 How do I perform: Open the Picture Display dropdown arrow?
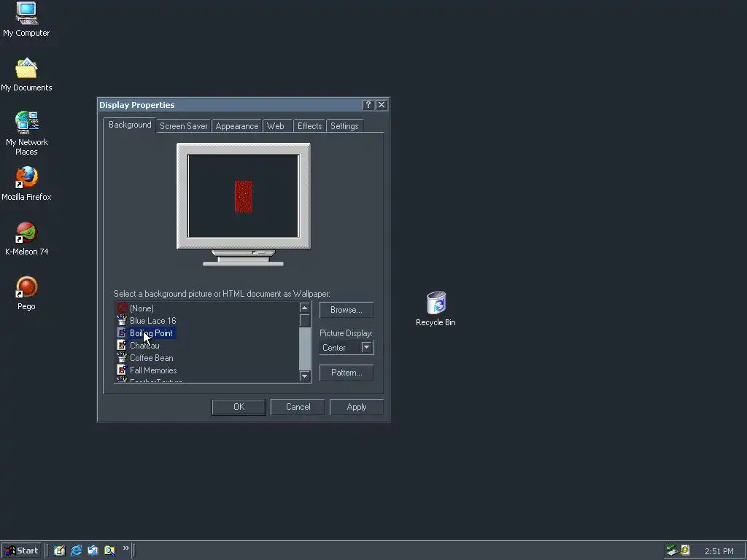366,347
